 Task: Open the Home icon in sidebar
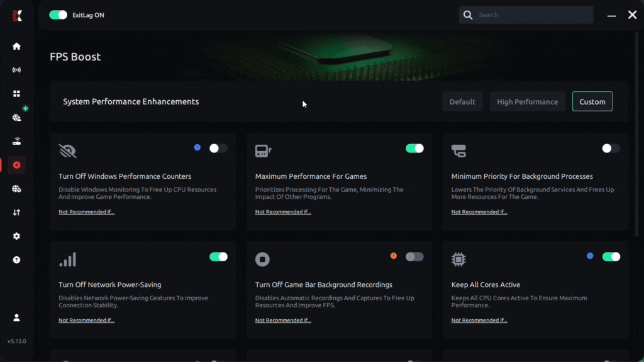click(x=16, y=46)
